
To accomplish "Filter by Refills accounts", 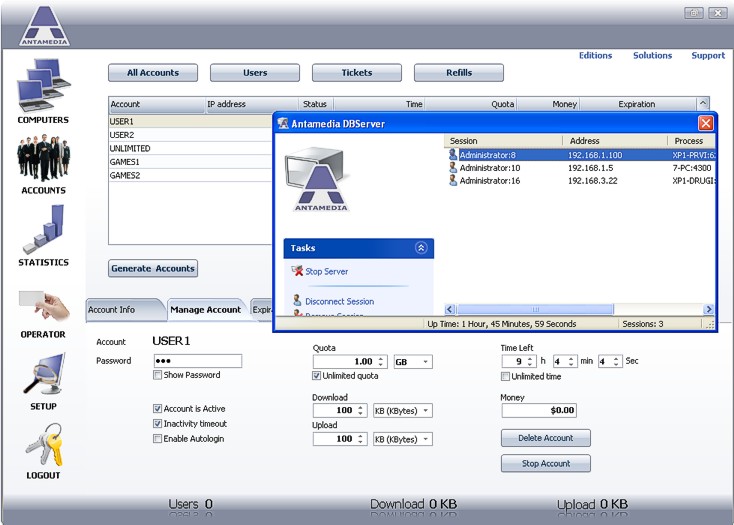I will click(459, 73).
